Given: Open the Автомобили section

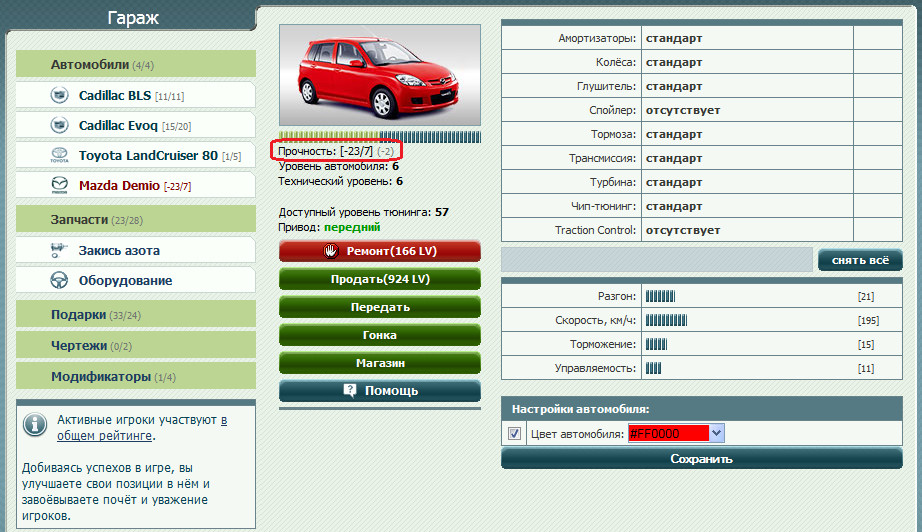Looking at the screenshot, I should click(136, 64).
